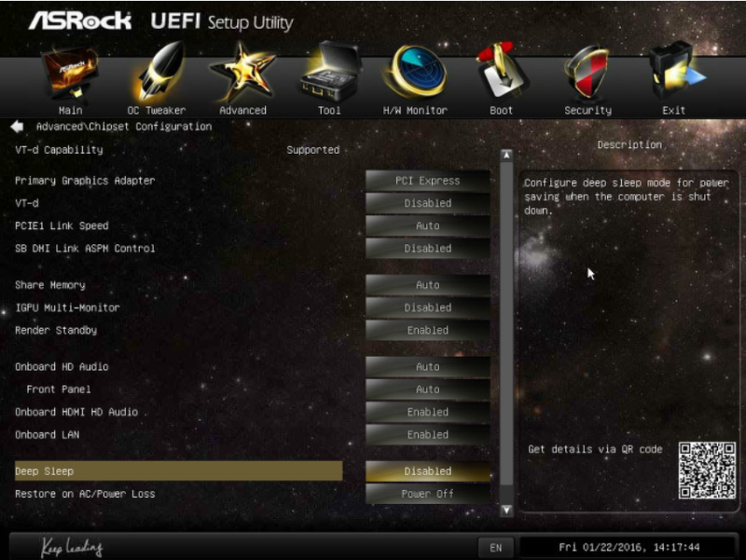Switch to the Exit tab label
Viewport: 746px width, 560px height.
pyautogui.click(x=673, y=110)
